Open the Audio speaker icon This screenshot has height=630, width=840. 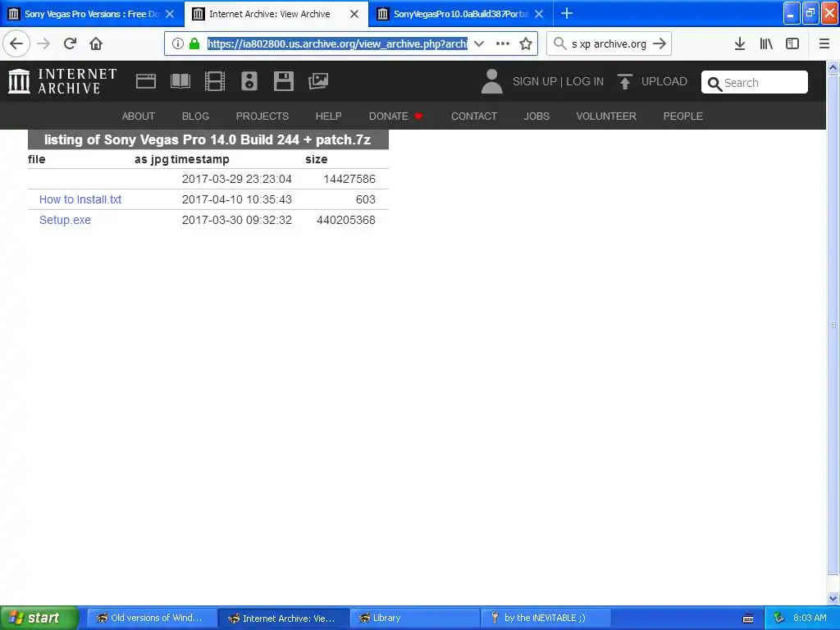point(249,81)
